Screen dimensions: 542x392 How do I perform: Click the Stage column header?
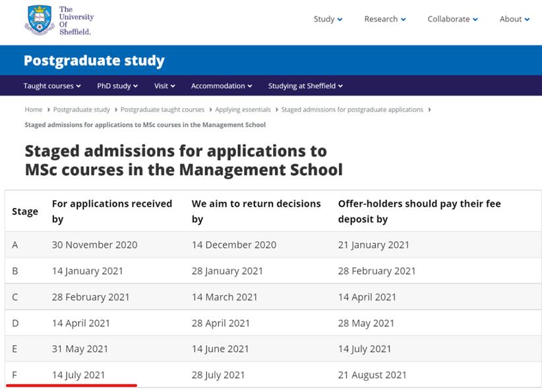tap(25, 211)
